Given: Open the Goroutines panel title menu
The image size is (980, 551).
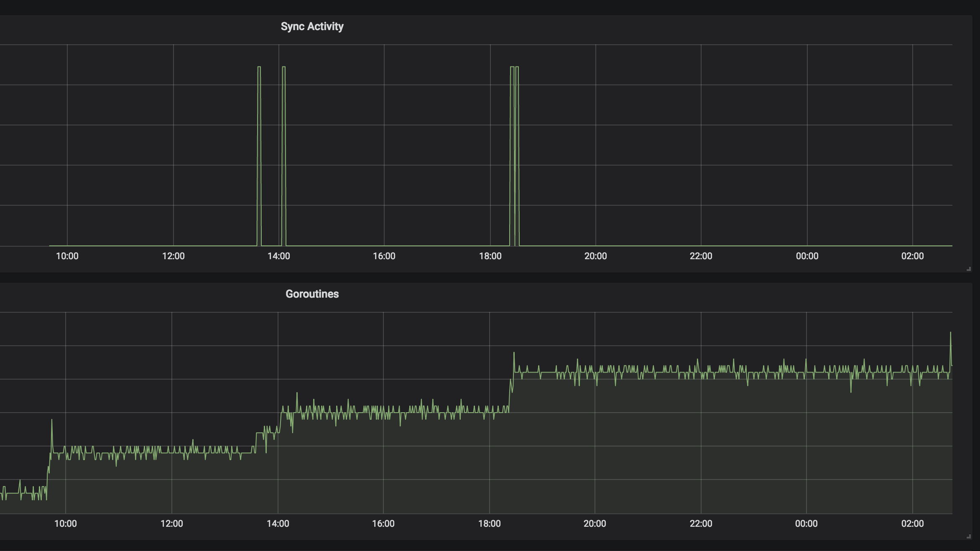Looking at the screenshot, I should point(312,294).
